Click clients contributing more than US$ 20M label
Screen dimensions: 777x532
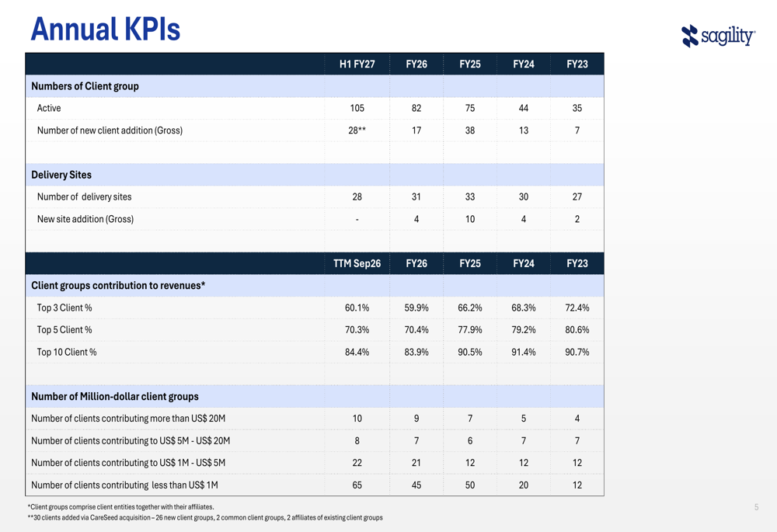click(x=128, y=419)
